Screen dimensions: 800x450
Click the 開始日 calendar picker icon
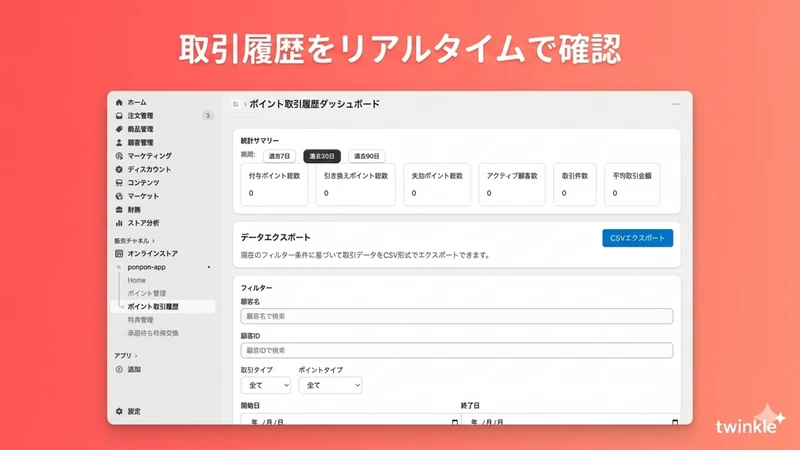(x=455, y=422)
